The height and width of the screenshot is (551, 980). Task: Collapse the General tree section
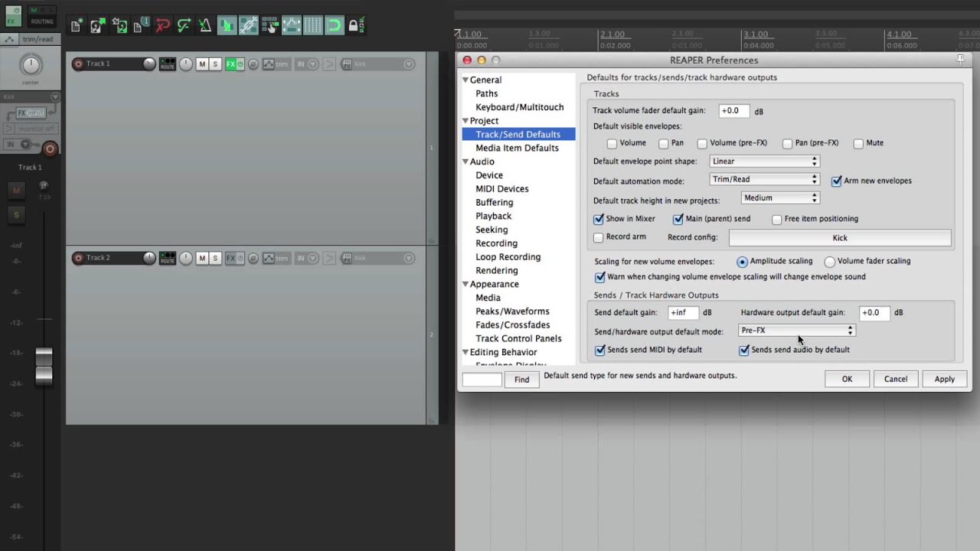(465, 80)
